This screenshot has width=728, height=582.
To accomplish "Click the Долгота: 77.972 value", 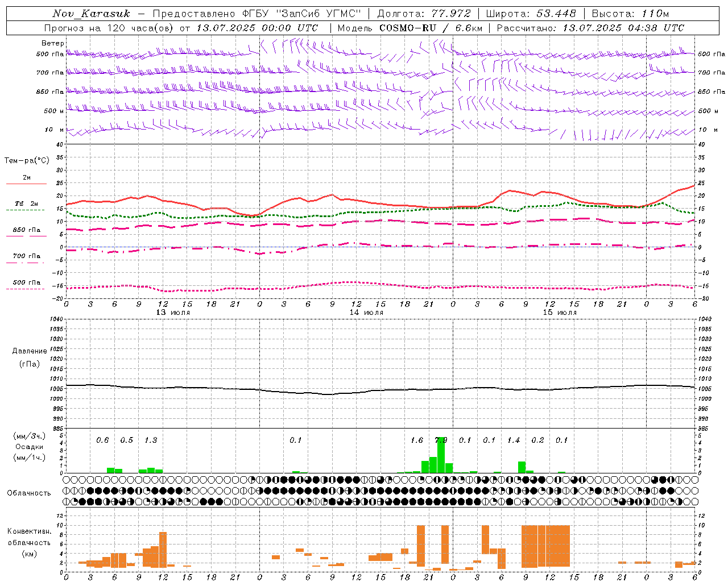I will point(424,14).
